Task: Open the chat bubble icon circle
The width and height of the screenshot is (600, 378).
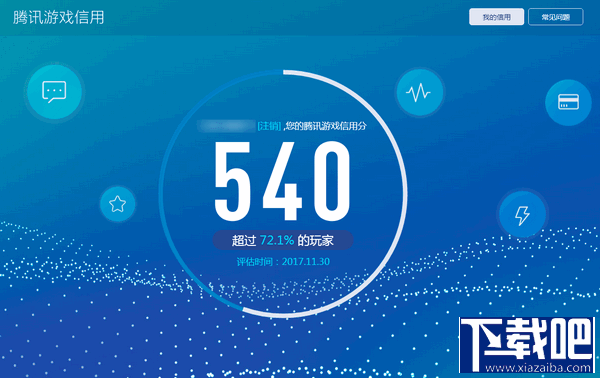Action: [x=54, y=92]
